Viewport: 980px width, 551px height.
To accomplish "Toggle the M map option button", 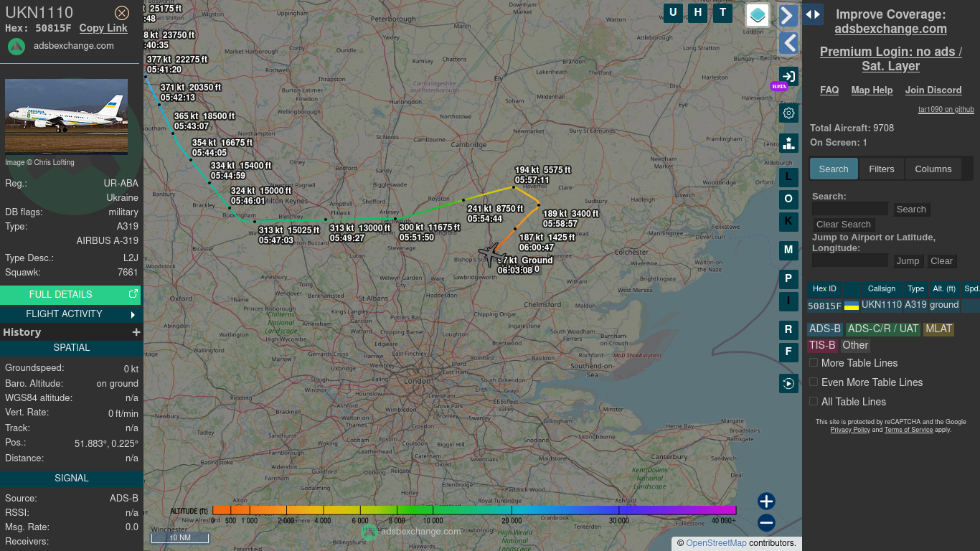I will [788, 250].
